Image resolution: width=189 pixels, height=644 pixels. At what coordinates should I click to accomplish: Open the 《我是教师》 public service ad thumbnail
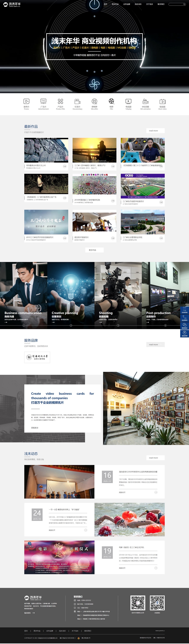coord(46,184)
